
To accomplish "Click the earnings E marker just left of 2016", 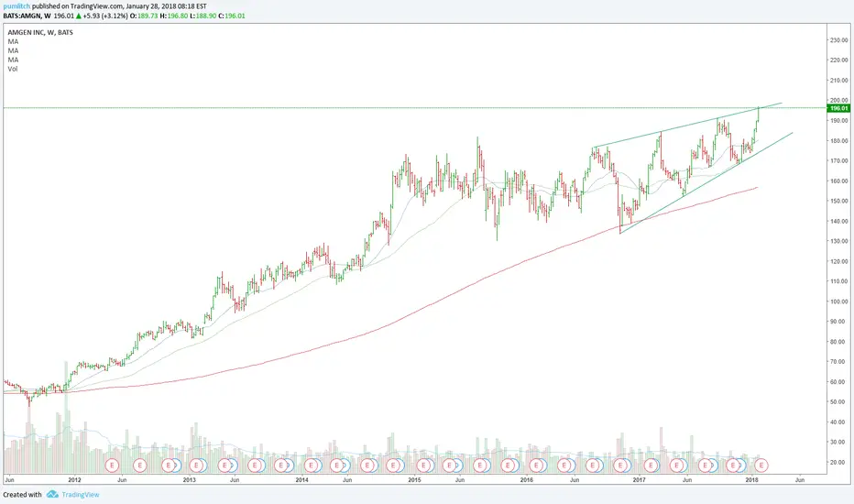I will 508,466.
